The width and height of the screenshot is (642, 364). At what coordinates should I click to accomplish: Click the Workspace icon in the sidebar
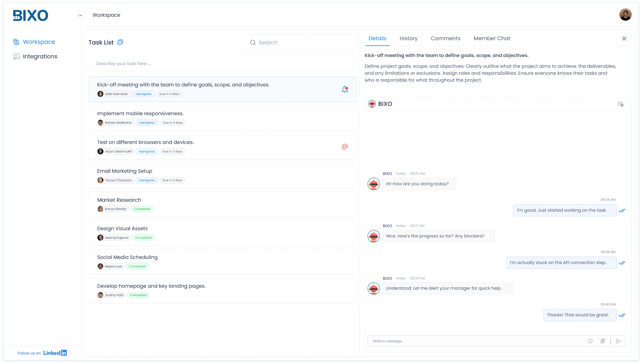click(16, 42)
